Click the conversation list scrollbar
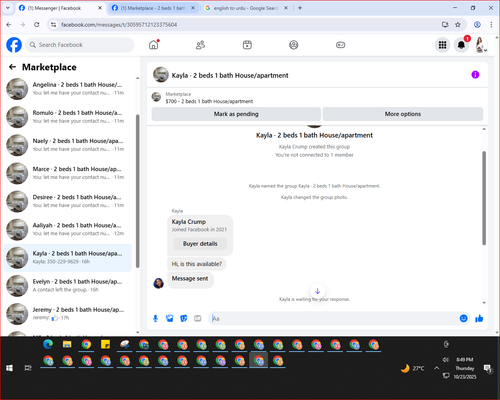The image size is (500, 400). point(137,191)
